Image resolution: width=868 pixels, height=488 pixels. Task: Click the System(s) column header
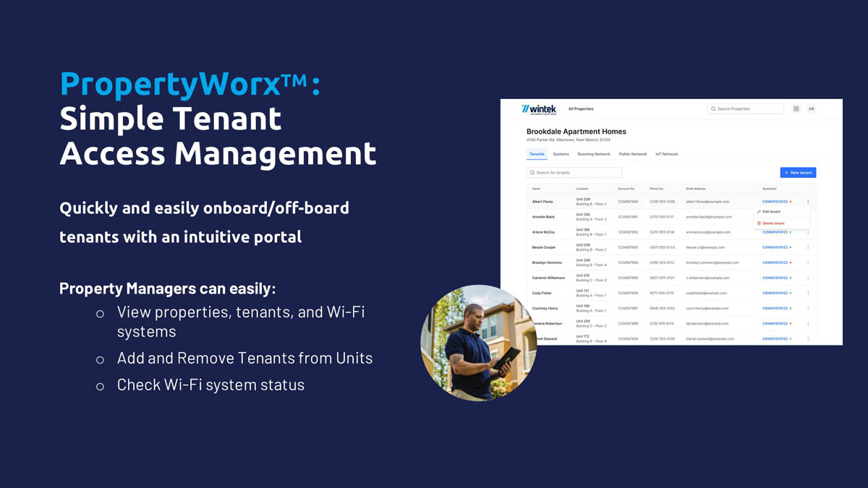tap(770, 189)
